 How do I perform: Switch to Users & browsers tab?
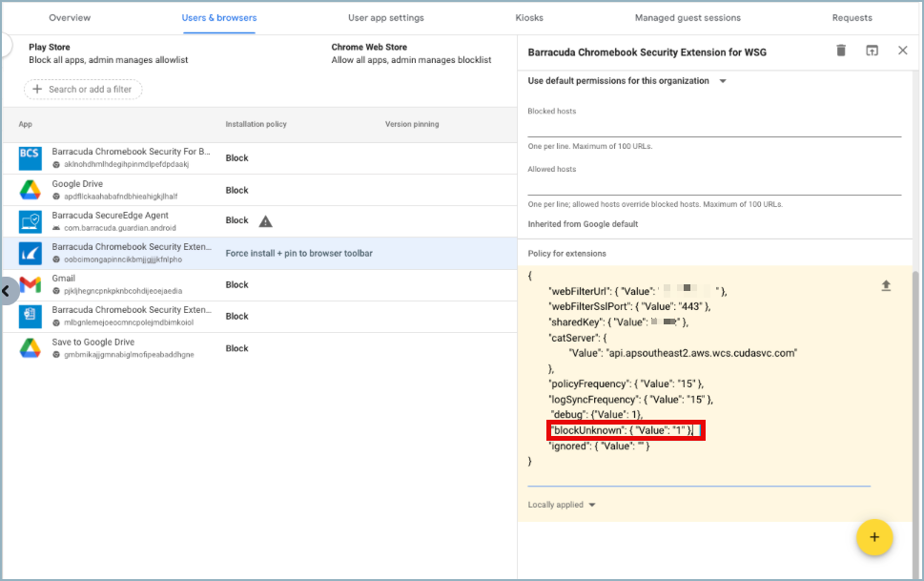(x=219, y=18)
